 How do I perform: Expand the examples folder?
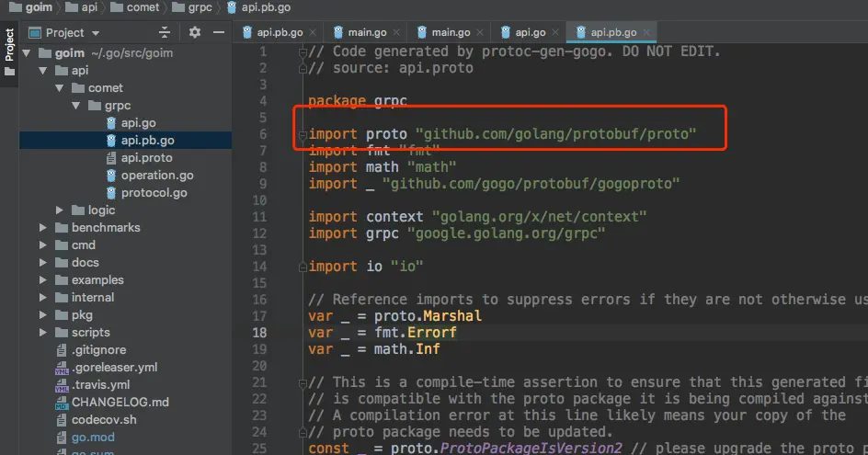tap(42, 280)
